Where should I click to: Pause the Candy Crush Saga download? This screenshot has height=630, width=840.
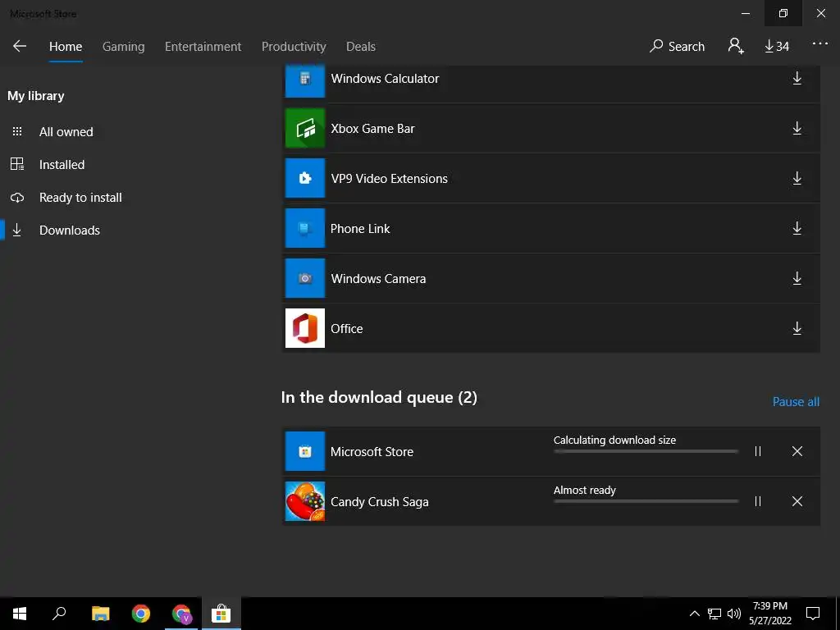pos(757,501)
